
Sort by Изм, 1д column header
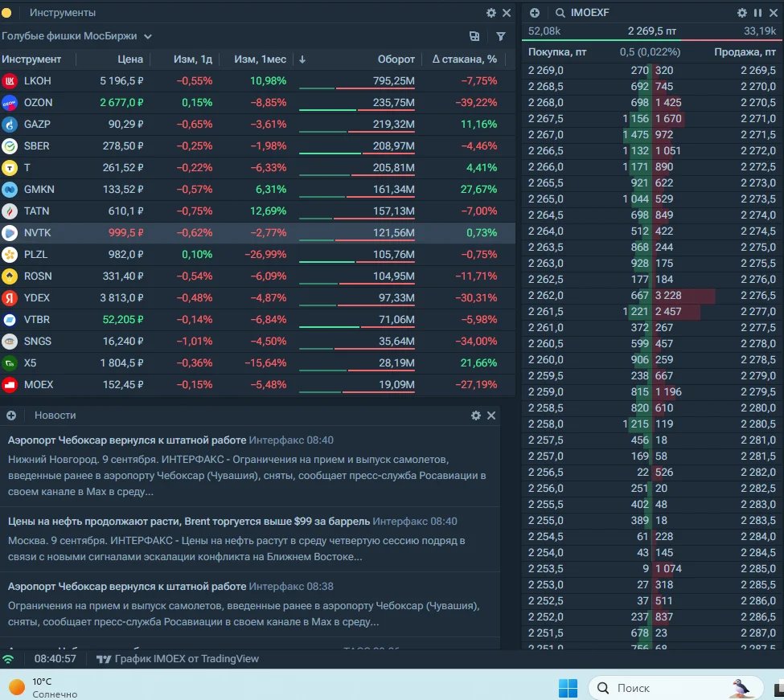coord(193,59)
